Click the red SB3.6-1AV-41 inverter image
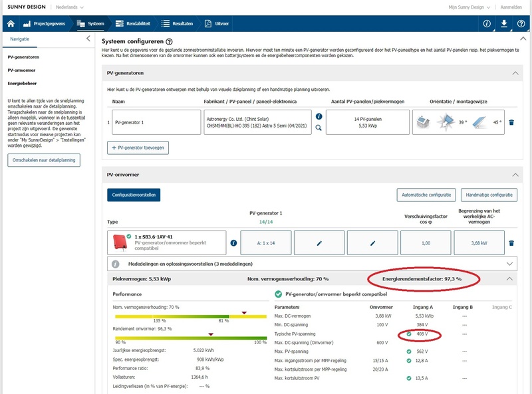This screenshot has height=394, width=532. point(120,243)
